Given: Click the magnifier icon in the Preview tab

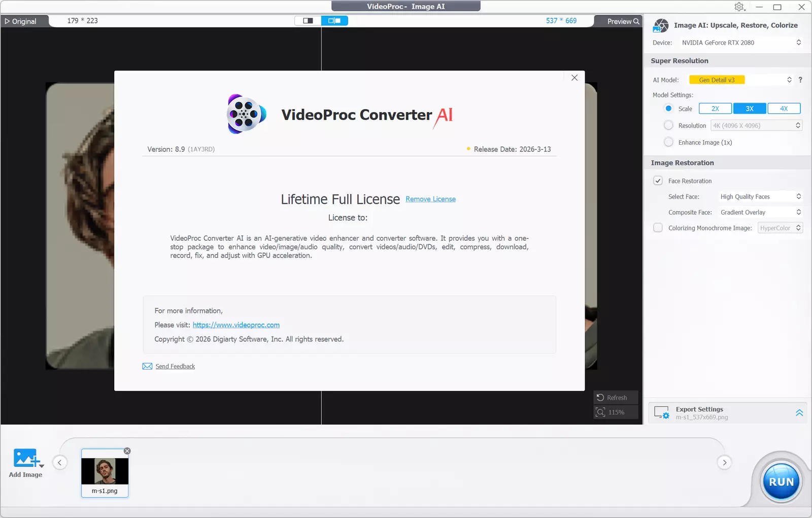Looking at the screenshot, I should point(636,21).
